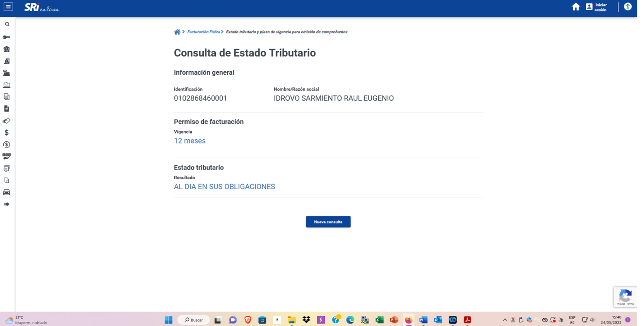
Task: Click the Buscar search box in the taskbar
Action: 194,320
